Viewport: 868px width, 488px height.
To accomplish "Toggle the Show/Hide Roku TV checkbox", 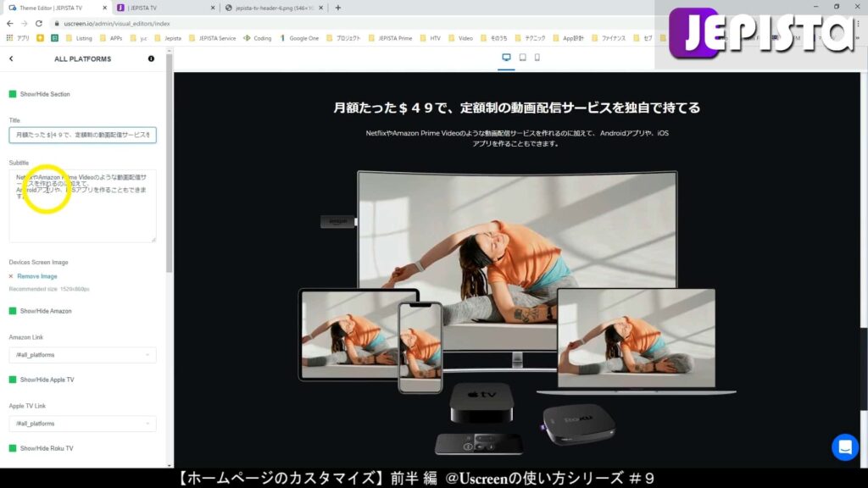I will click(x=13, y=448).
